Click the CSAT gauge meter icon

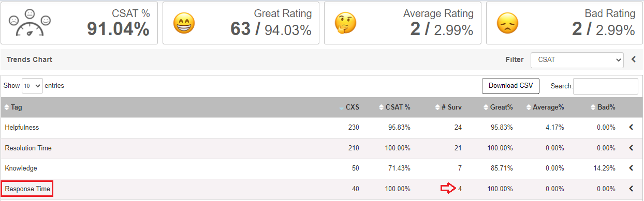pos(30,23)
